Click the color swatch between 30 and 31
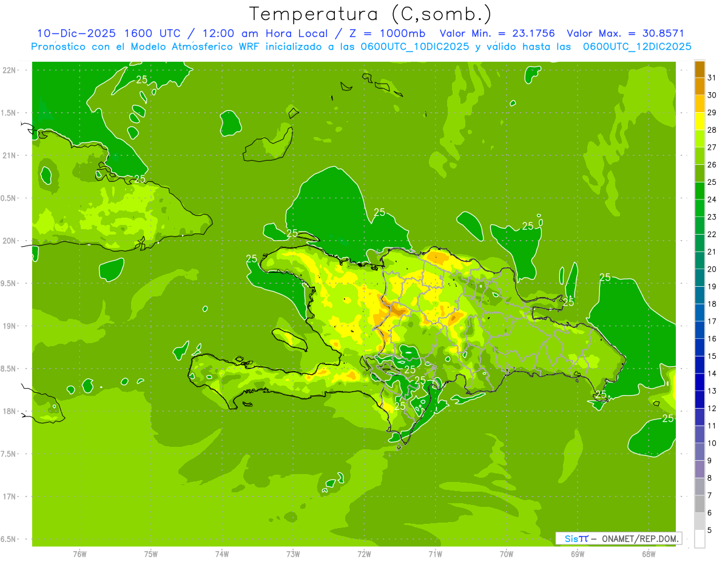This screenshot has width=728, height=562. [699, 87]
